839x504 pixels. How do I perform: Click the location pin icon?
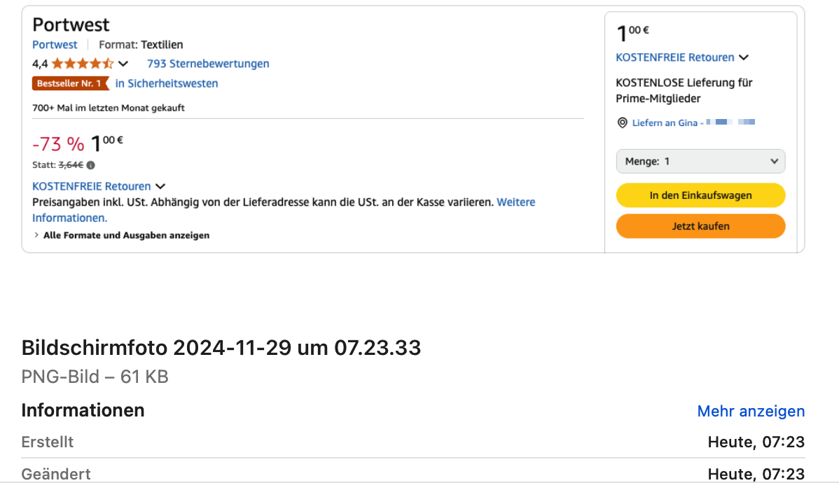coord(622,122)
